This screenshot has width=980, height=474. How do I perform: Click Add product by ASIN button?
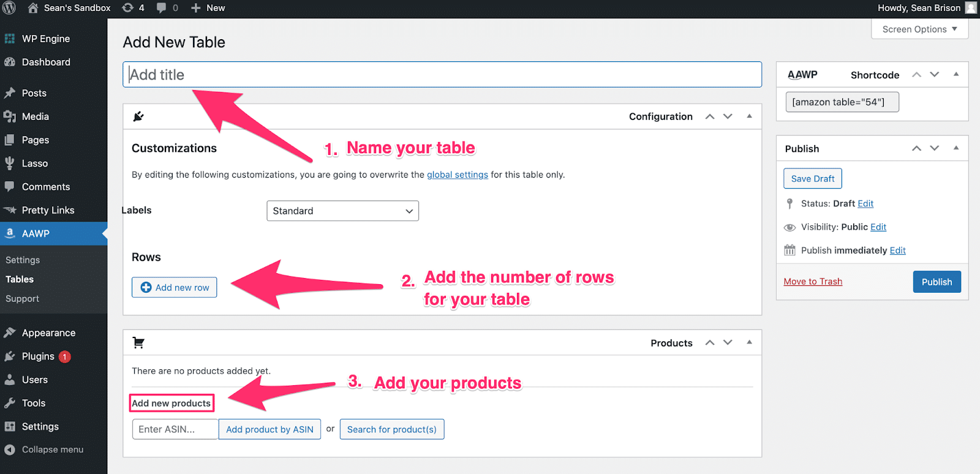pyautogui.click(x=269, y=429)
